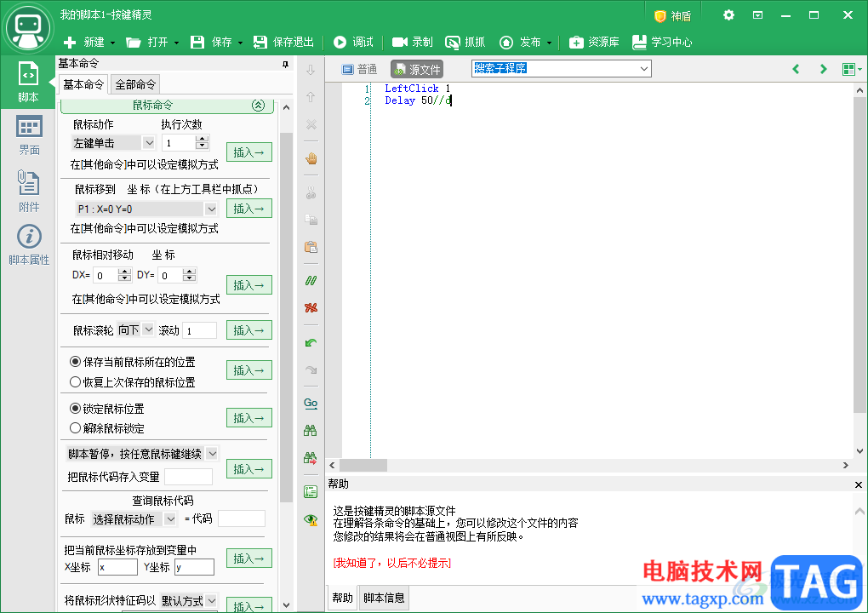Switch to the 源文件 source view tab
Screen dimensions: 868x613
[x=417, y=69]
